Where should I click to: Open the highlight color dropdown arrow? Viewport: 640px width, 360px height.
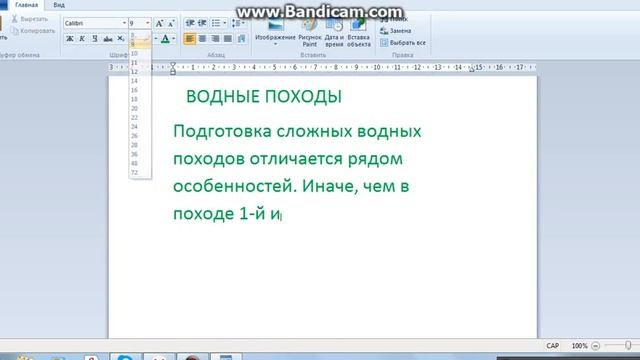pos(156,39)
